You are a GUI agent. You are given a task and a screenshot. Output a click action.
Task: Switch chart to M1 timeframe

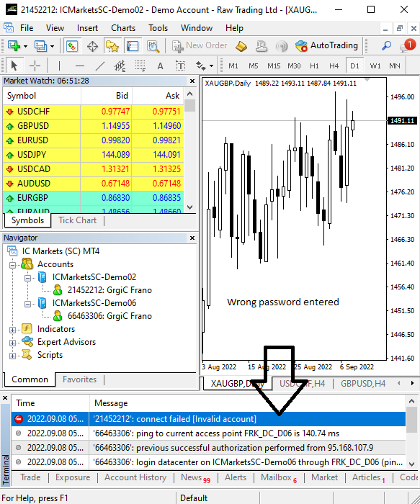click(x=233, y=66)
